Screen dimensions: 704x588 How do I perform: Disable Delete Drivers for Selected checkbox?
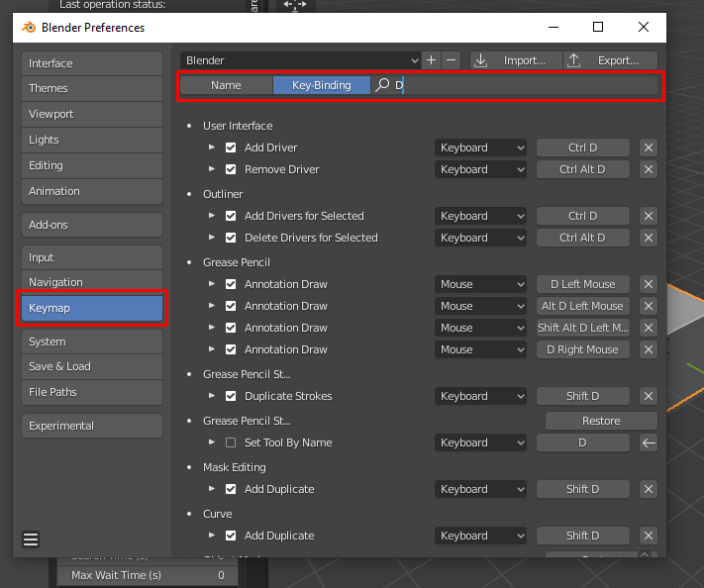[231, 238]
